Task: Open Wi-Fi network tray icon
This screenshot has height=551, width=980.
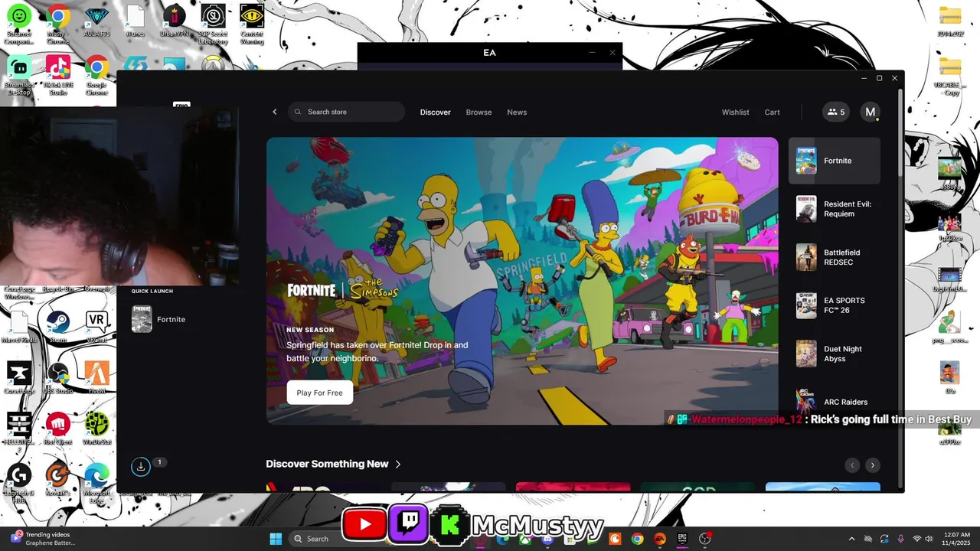Action: [x=917, y=540]
